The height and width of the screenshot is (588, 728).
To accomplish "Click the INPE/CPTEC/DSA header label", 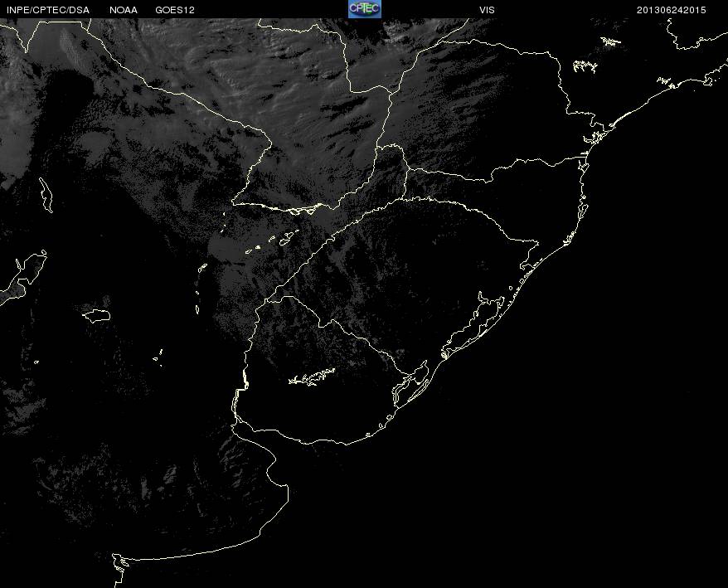I will pos(48,10).
